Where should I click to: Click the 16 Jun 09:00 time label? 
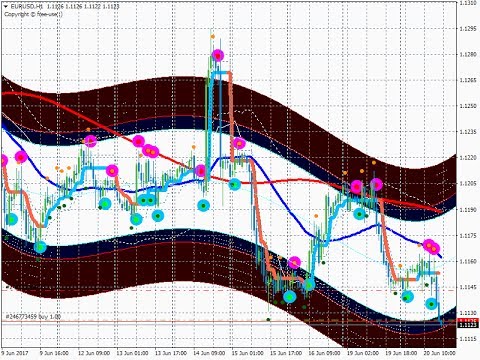pyautogui.click(x=324, y=353)
